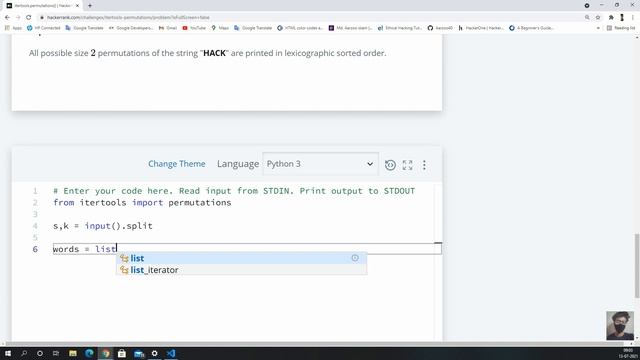
Task: Click 's,k = input().split' code line
Action: click(x=102, y=226)
